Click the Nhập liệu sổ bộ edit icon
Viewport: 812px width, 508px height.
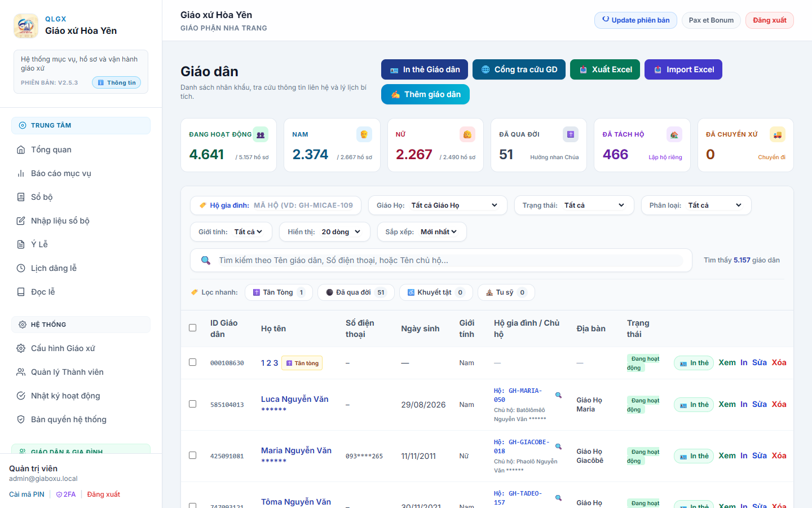(x=21, y=221)
